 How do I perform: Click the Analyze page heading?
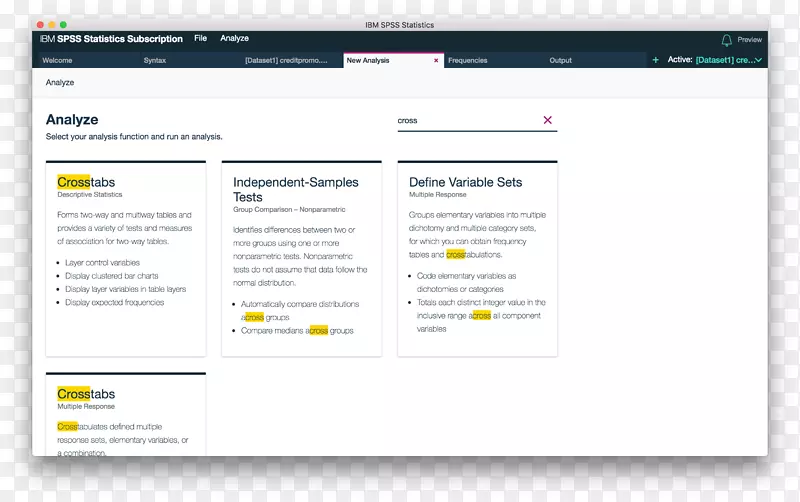tap(72, 119)
